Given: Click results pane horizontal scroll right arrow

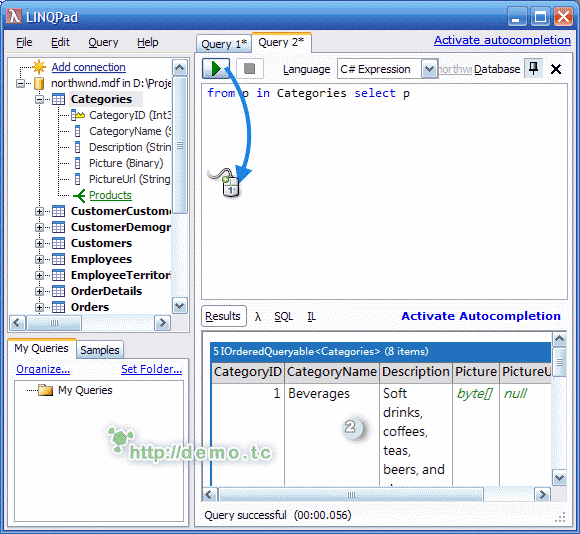Looking at the screenshot, I should pos(542,494).
